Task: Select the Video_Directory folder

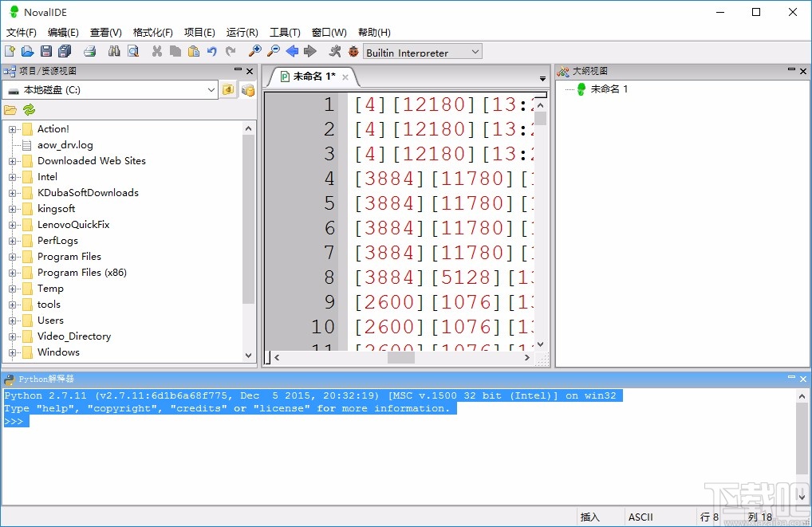Action: (74, 336)
